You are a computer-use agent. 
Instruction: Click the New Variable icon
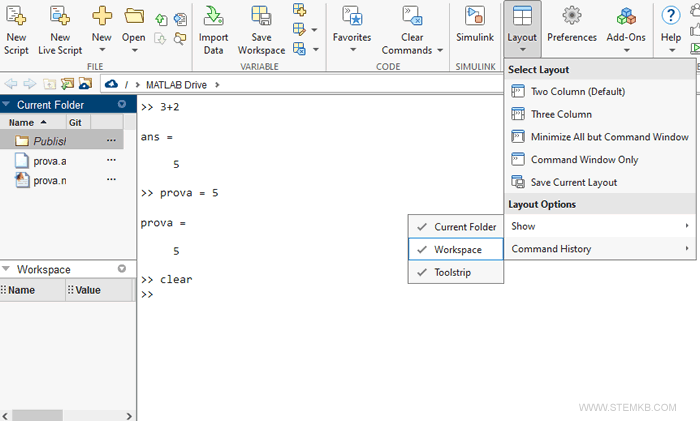299,10
